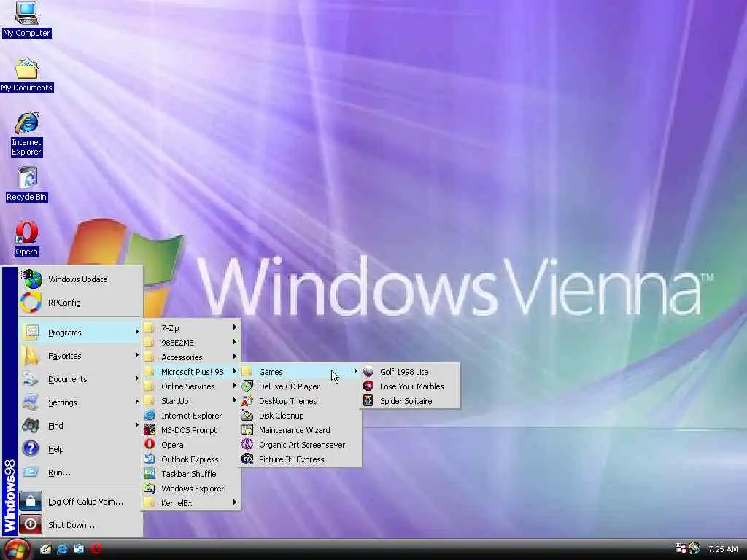Expand the Documents submenu arrow
Viewport: 747px width, 560px height.
[136, 378]
